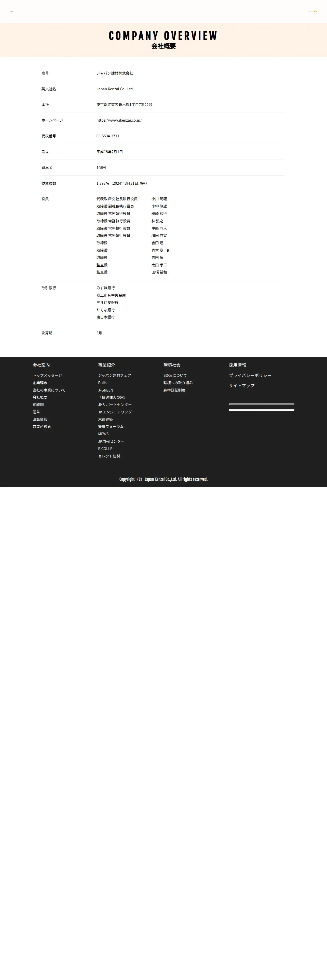The height and width of the screenshot is (980, 327).
Task: Open 当社の事業について footer link
Action: 49,390
